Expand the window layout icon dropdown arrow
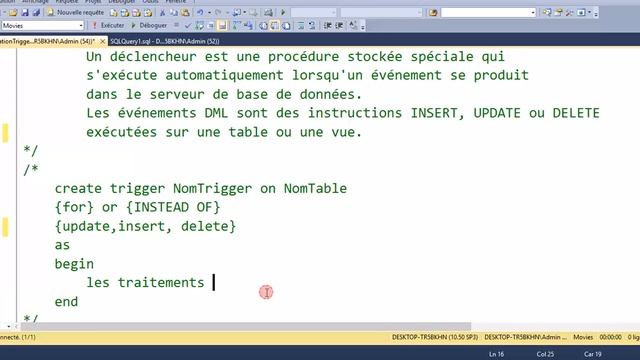The image size is (640, 360). tap(589, 13)
